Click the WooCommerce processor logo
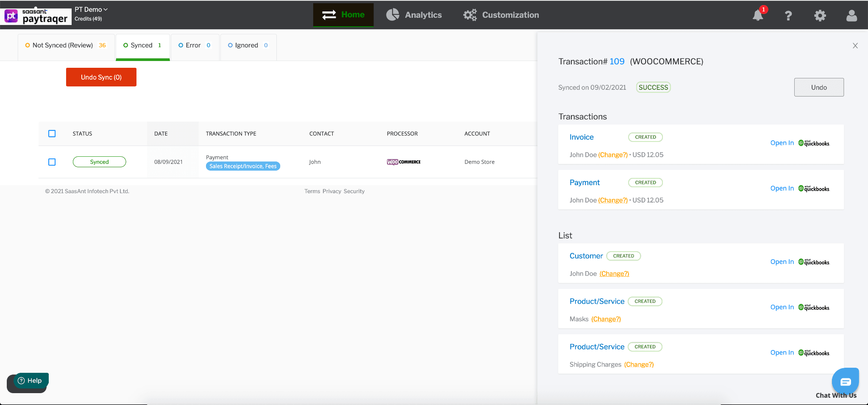Screen dimensions: 868x405 403,162
